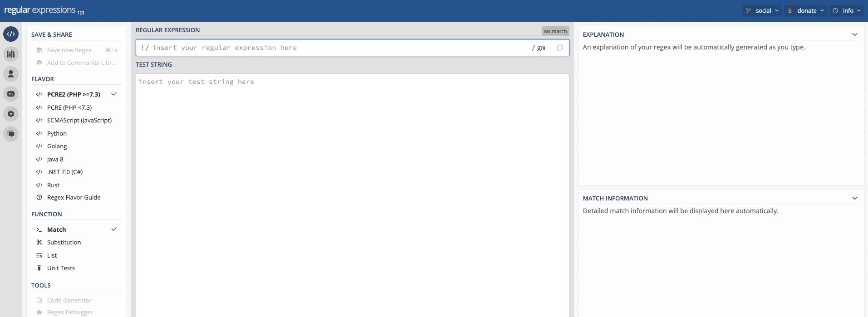Open the community library sidebar icon
This screenshot has width=868, height=317.
pos(11,54)
